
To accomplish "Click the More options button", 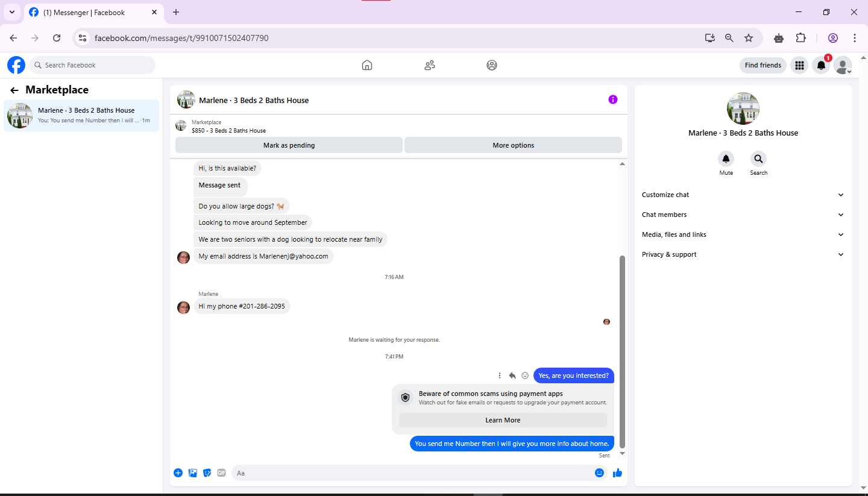I will pos(513,145).
